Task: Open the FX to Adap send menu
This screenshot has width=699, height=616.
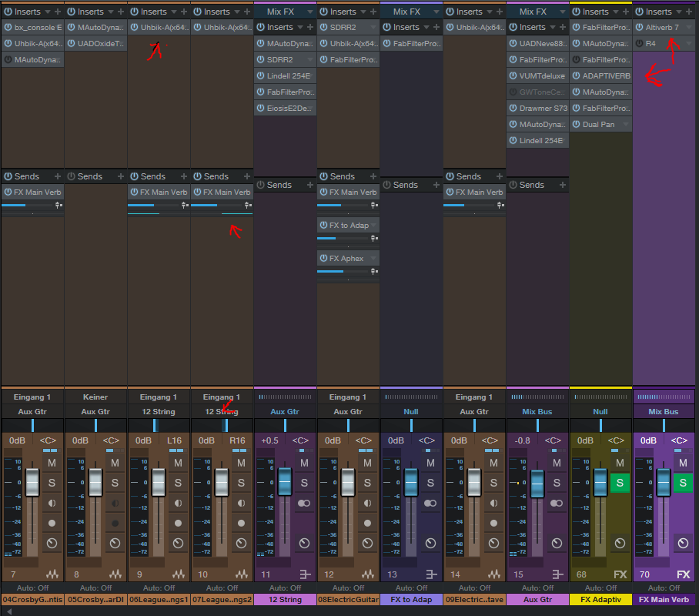Action: (373, 226)
